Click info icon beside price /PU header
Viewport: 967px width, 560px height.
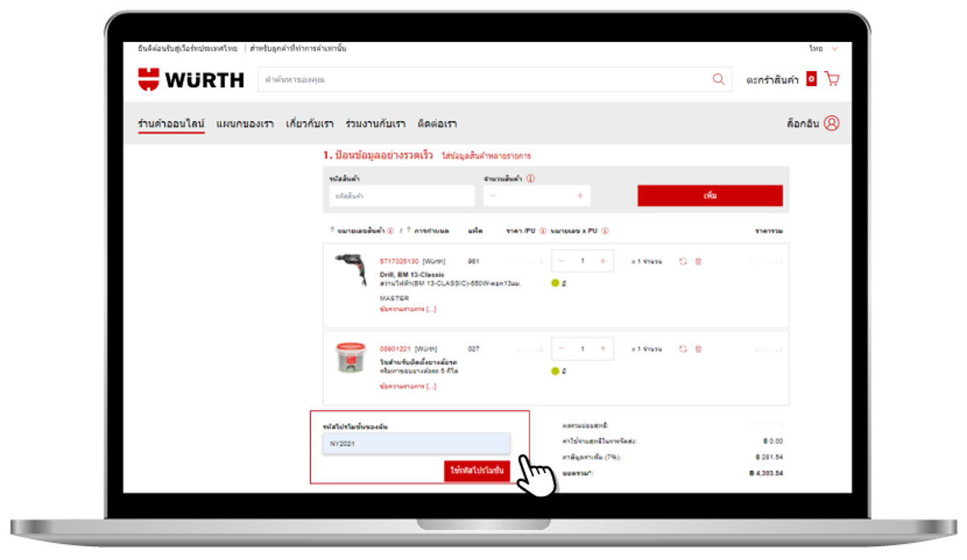(542, 231)
